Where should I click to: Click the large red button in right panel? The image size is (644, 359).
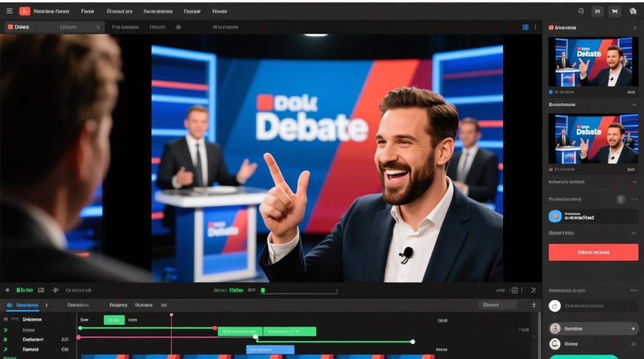(593, 252)
